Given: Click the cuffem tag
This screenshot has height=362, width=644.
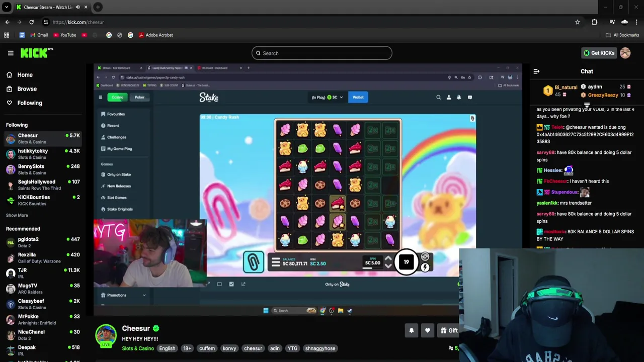Looking at the screenshot, I should click(x=207, y=348).
